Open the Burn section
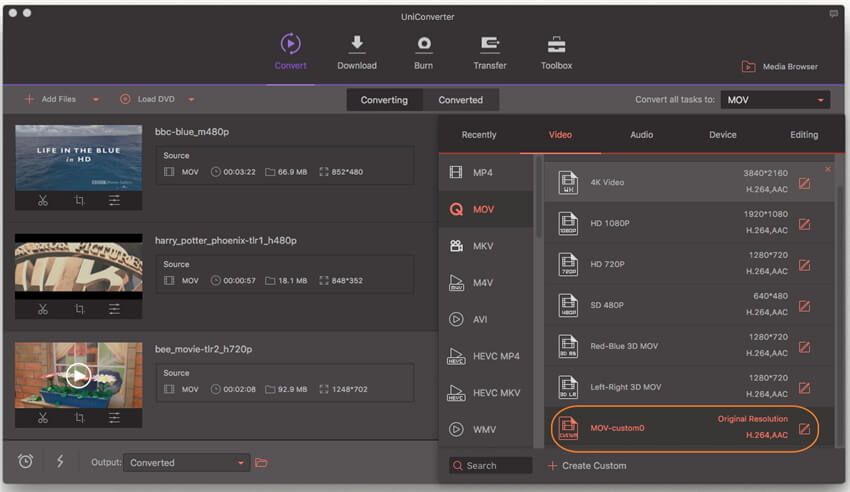The height and width of the screenshot is (492, 850). pos(423,52)
